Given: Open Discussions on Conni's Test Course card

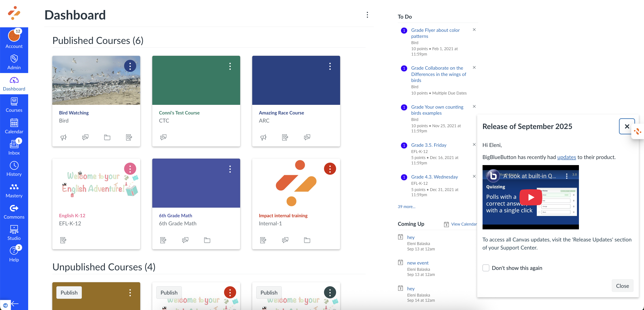Looking at the screenshot, I should pos(163,137).
